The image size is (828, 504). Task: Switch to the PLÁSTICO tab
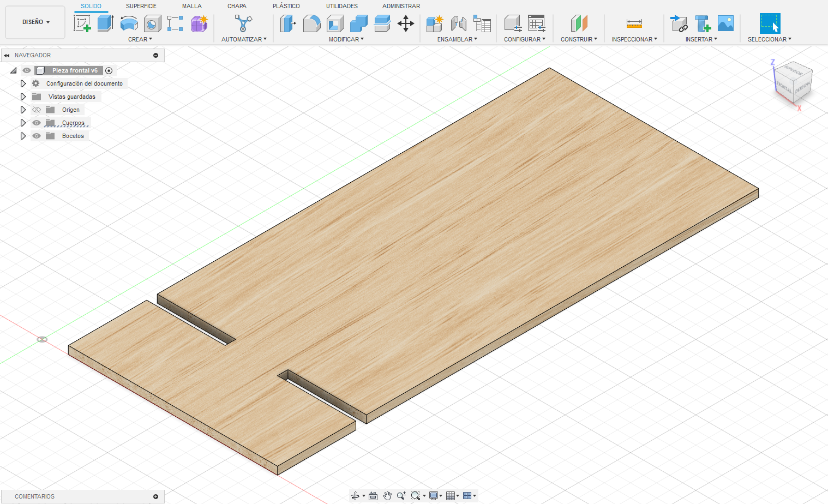coord(286,6)
